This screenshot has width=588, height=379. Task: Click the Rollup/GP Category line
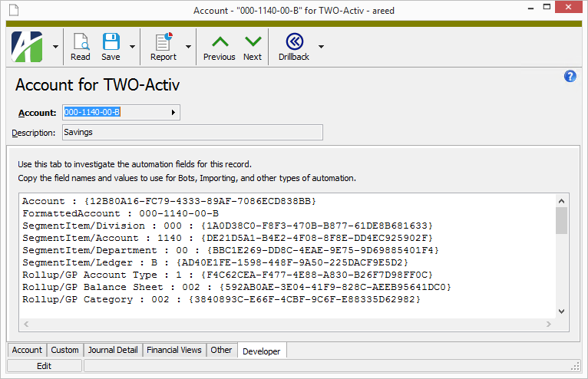[221, 300]
